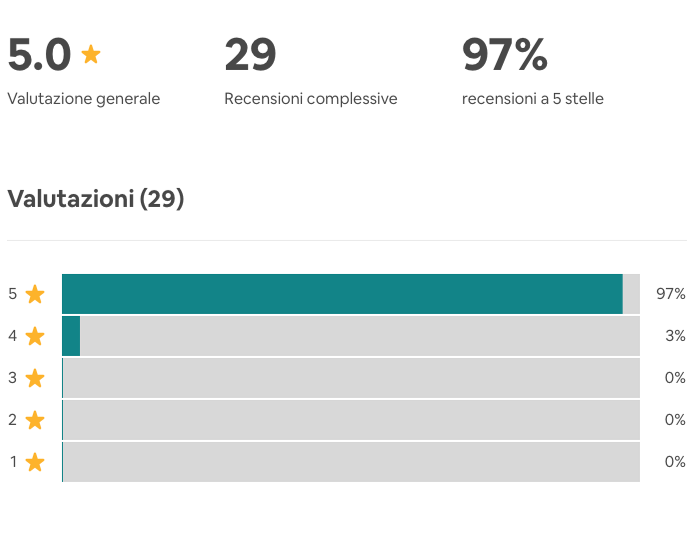
Task: Select the 1-star rating bar
Action: pyautogui.click(x=351, y=462)
